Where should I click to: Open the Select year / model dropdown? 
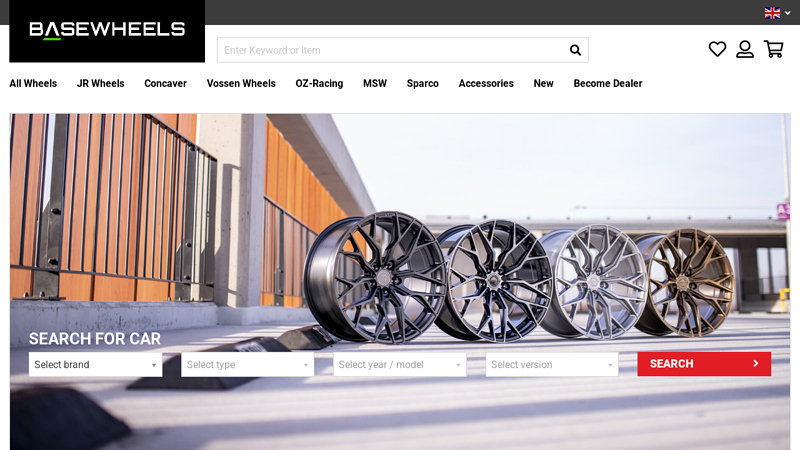tap(400, 364)
